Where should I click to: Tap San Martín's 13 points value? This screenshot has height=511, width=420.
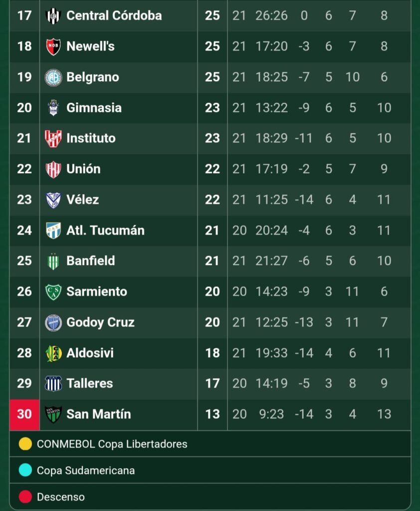212,414
